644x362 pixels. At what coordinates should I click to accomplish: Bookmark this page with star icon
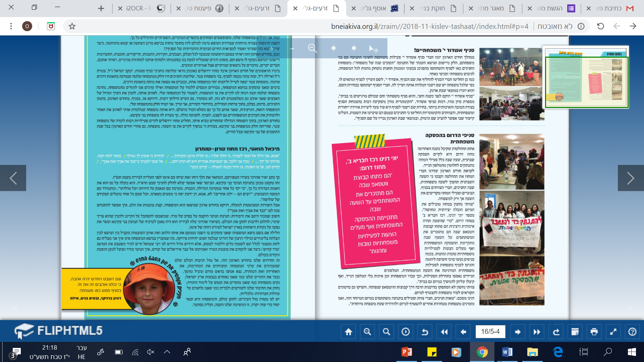pyautogui.click(x=72, y=26)
